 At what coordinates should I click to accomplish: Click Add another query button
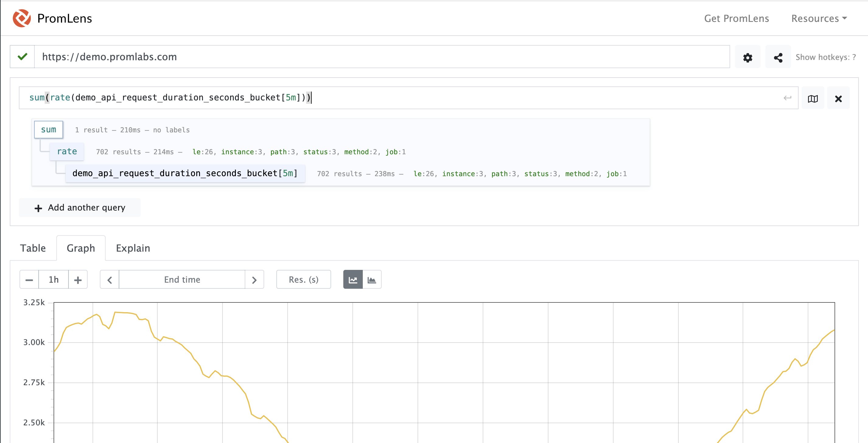(80, 208)
